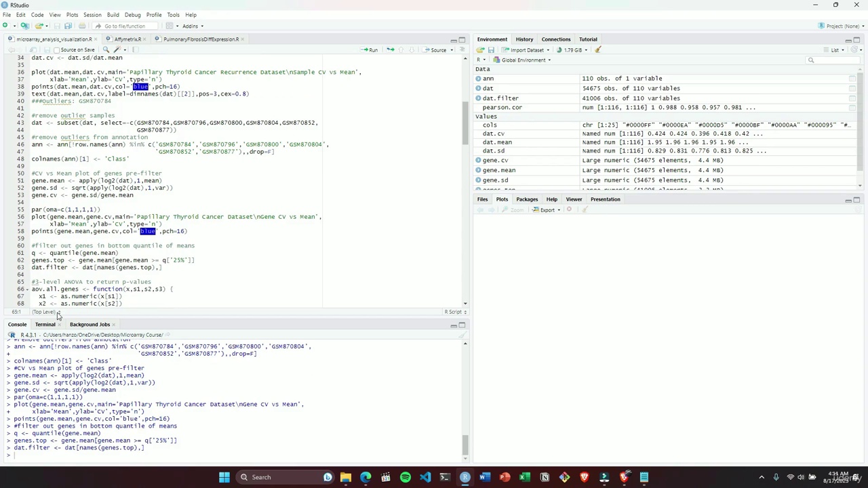Viewport: 868px width, 488px height.
Task: Open the R language selector dropdown
Action: pyautogui.click(x=480, y=60)
